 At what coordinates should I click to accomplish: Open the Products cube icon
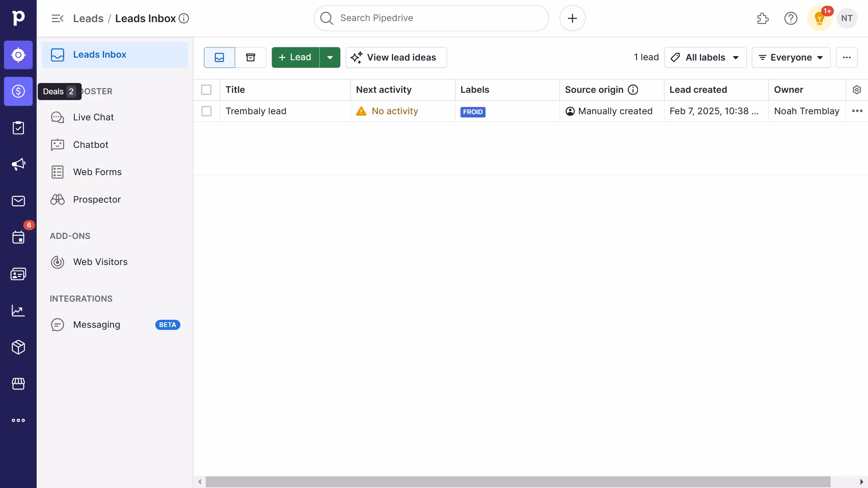(18, 347)
